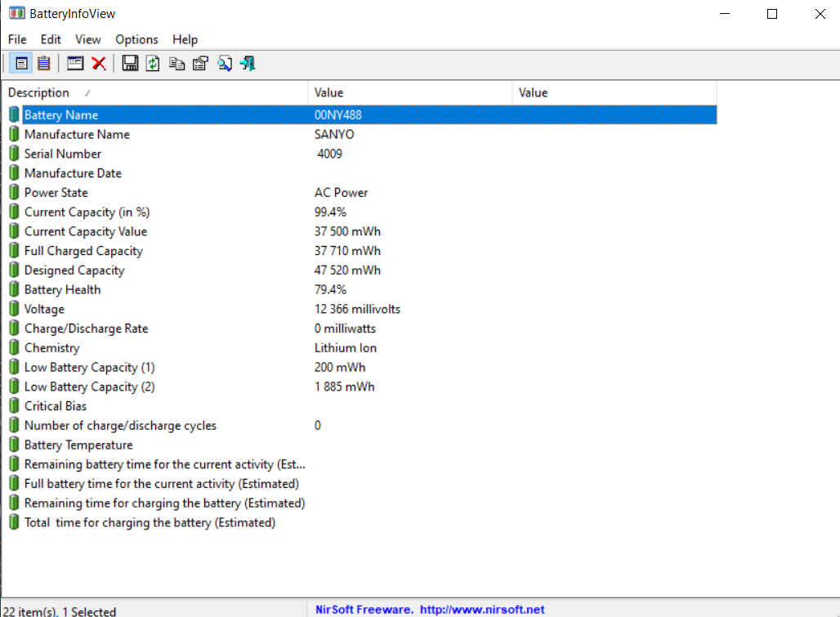The height and width of the screenshot is (617, 840).
Task: Open the Advanced Options window icon
Action: pyautogui.click(x=75, y=64)
